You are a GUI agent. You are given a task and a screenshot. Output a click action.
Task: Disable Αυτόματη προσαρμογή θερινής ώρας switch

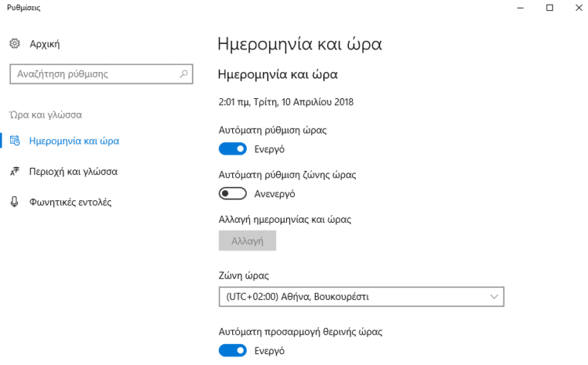pyautogui.click(x=233, y=351)
